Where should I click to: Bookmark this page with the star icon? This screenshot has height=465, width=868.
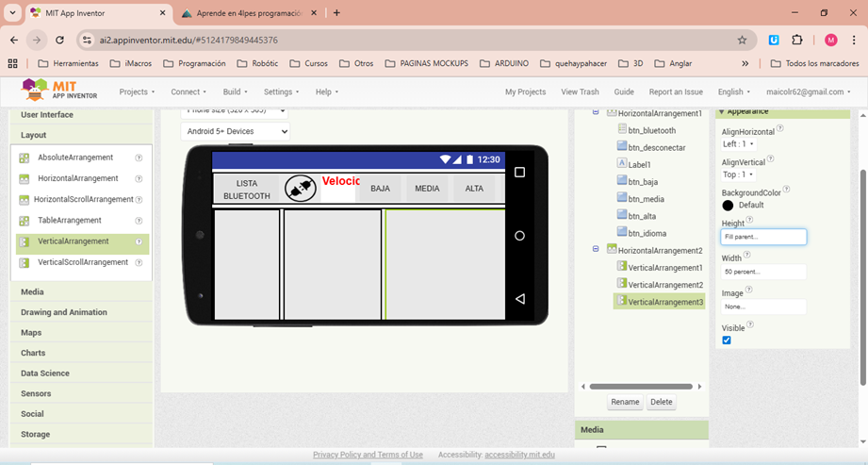pos(742,41)
